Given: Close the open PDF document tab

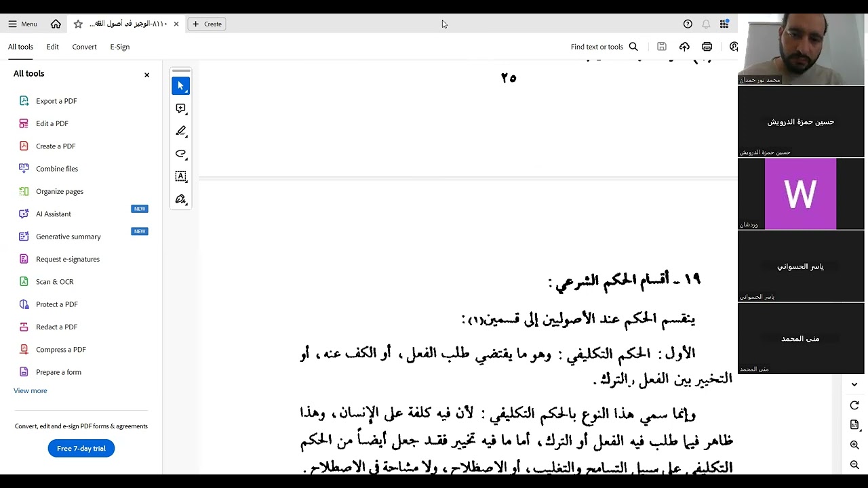Looking at the screenshot, I should tap(176, 24).
